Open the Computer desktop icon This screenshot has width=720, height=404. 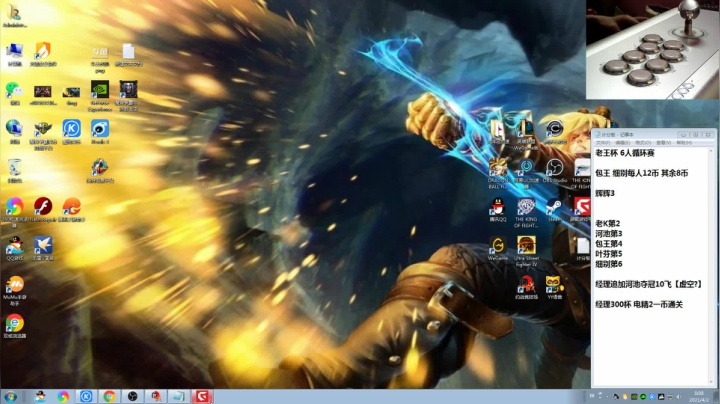15,54
